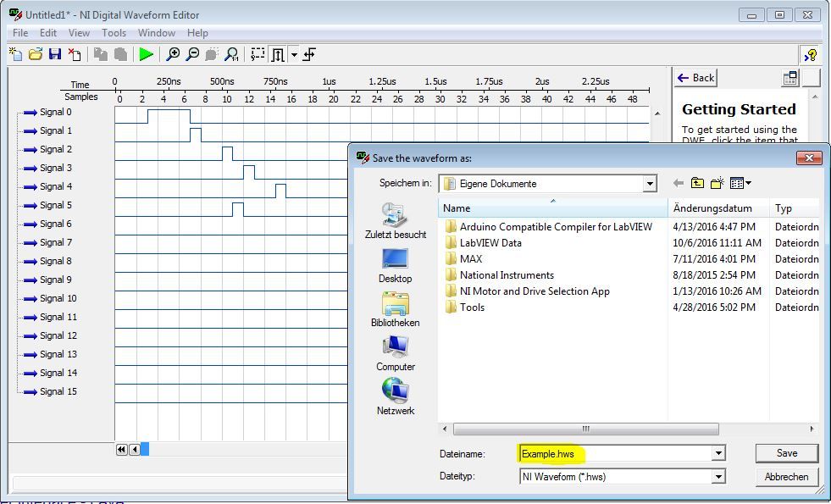Image resolution: width=831 pixels, height=504 pixels.
Task: Click the Zoom Out magnifier icon
Action: (192, 54)
